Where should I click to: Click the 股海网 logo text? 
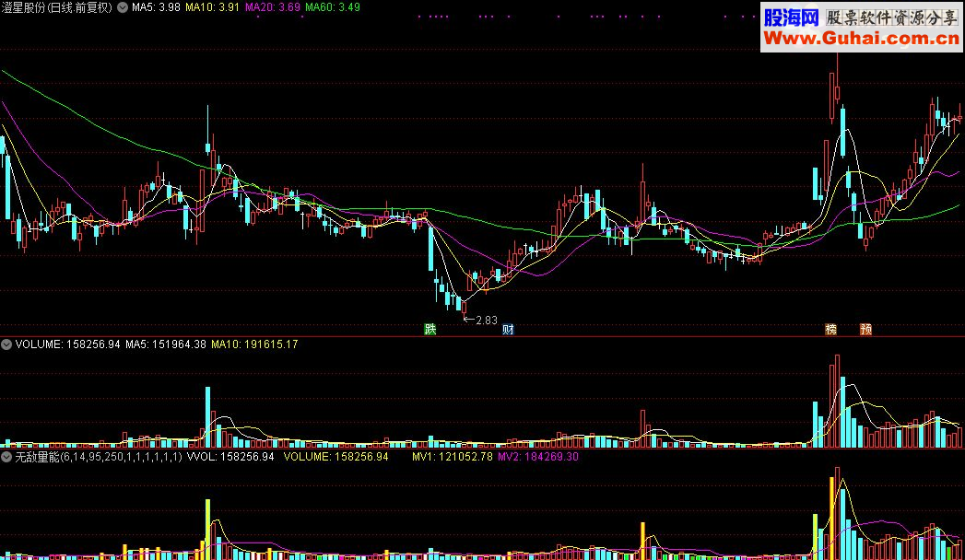[791, 17]
